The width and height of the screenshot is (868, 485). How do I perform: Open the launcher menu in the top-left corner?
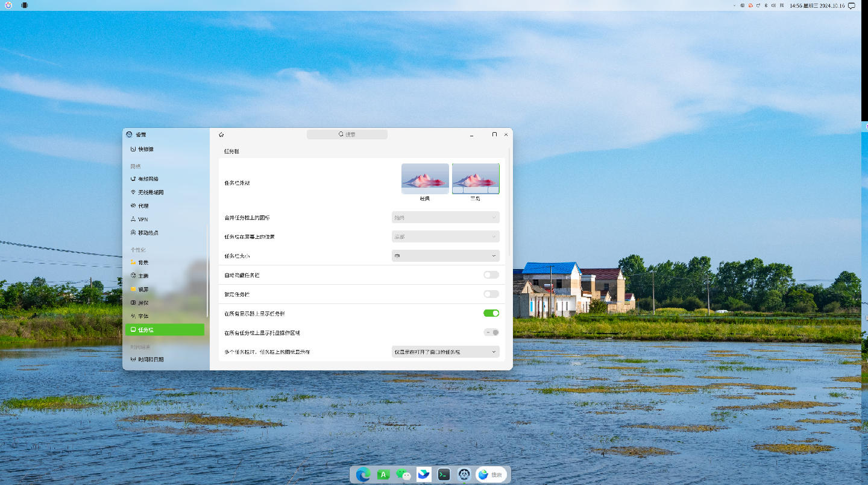[x=8, y=5]
